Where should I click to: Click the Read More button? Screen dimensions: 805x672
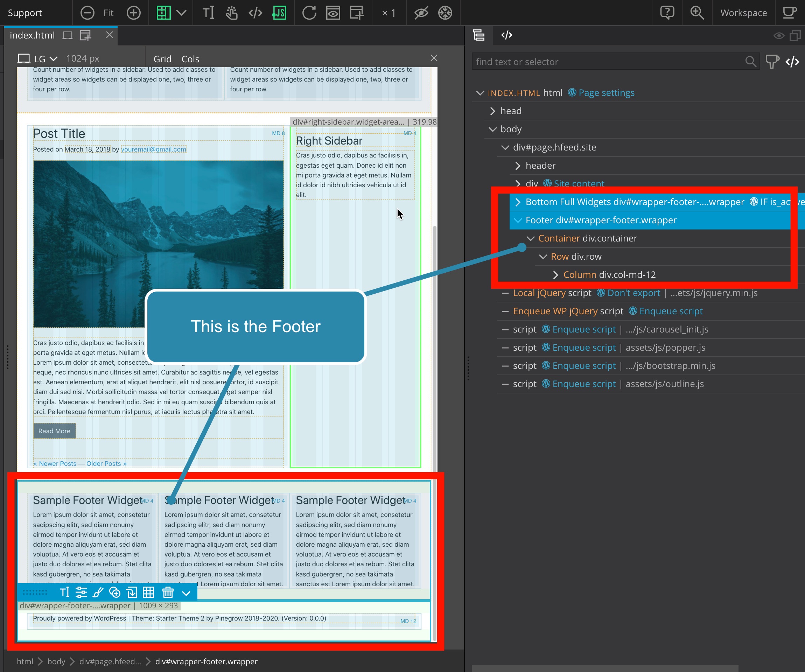coord(55,431)
